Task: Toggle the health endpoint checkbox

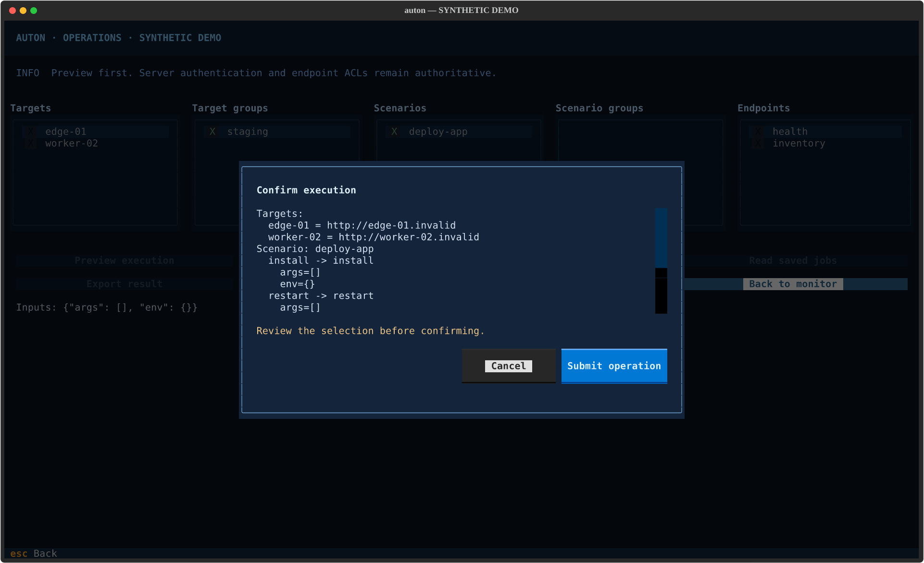Action: pyautogui.click(x=758, y=132)
